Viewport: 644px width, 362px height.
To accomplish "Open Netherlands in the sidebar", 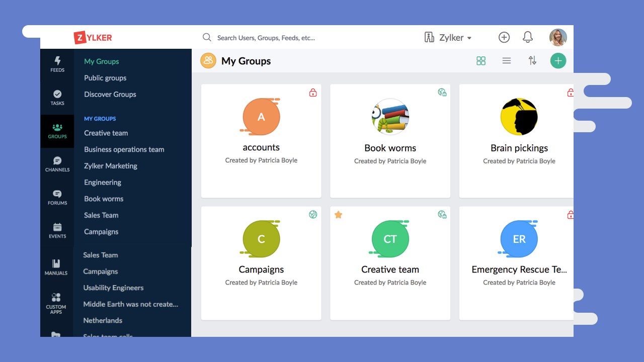I will pos(103,321).
